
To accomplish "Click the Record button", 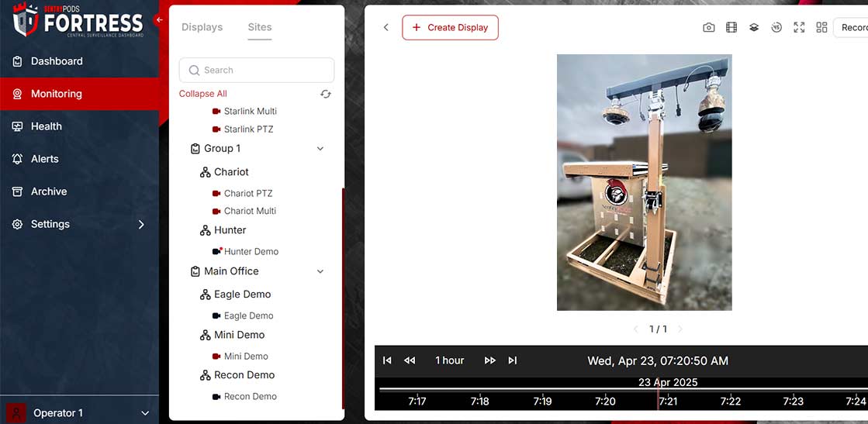I will point(851,28).
